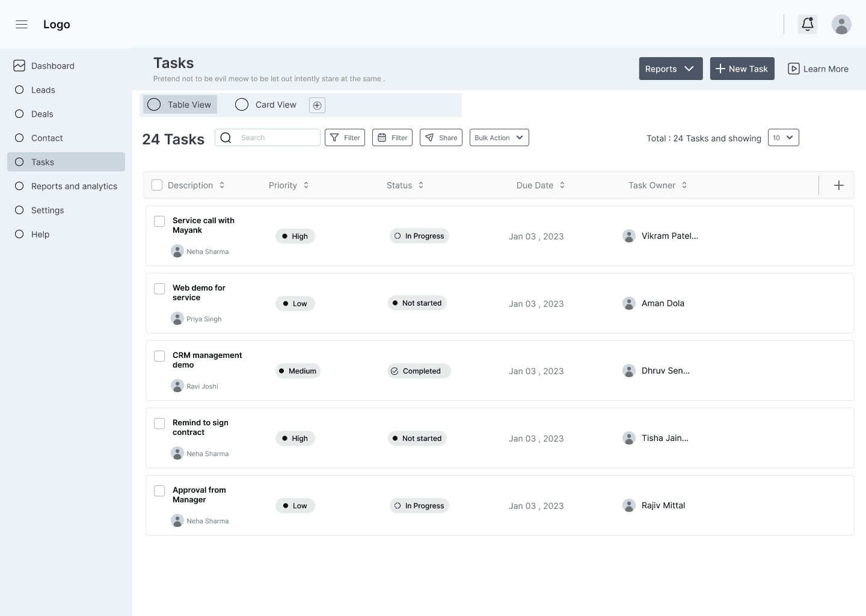Click the Completed status badge
This screenshot has height=616, width=866.
(419, 371)
